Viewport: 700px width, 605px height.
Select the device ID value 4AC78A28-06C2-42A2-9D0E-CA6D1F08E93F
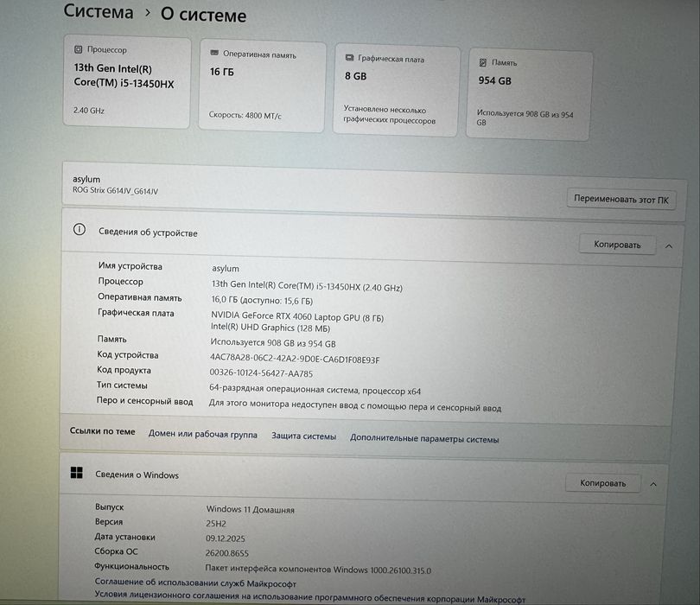click(295, 359)
